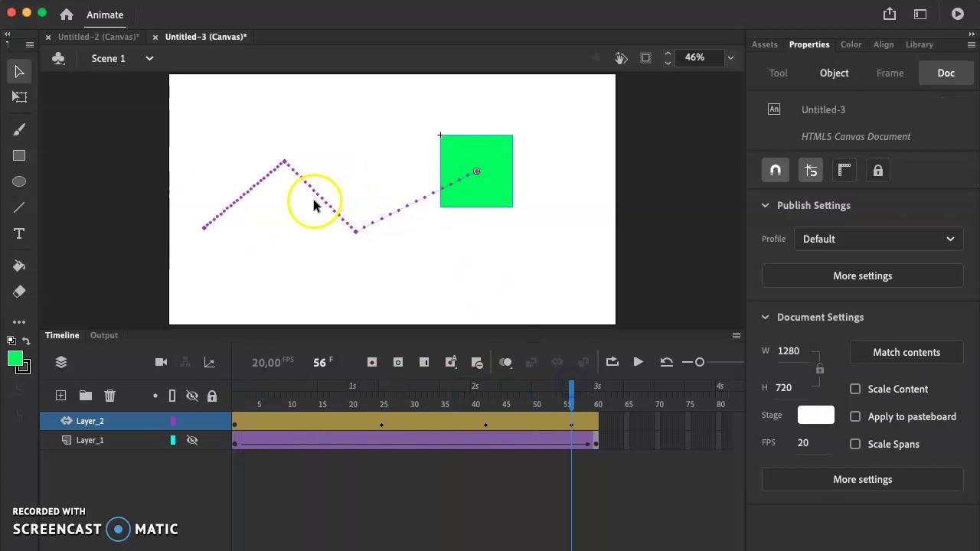Viewport: 980px width, 551px height.
Task: Pick the Brush tool
Action: coord(19,129)
